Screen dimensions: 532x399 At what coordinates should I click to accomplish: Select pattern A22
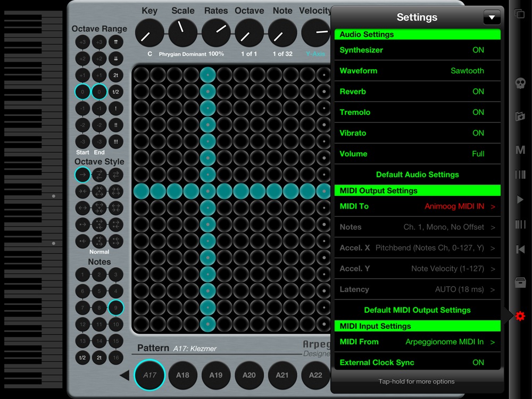tap(315, 375)
